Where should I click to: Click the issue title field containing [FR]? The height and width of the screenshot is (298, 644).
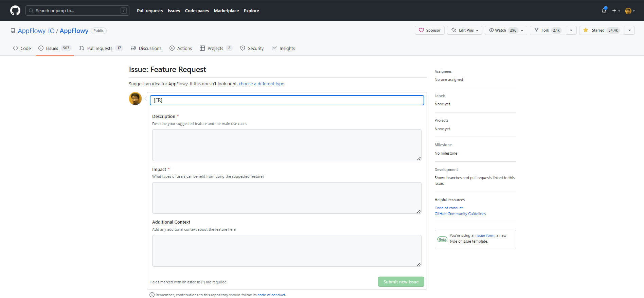click(x=287, y=100)
